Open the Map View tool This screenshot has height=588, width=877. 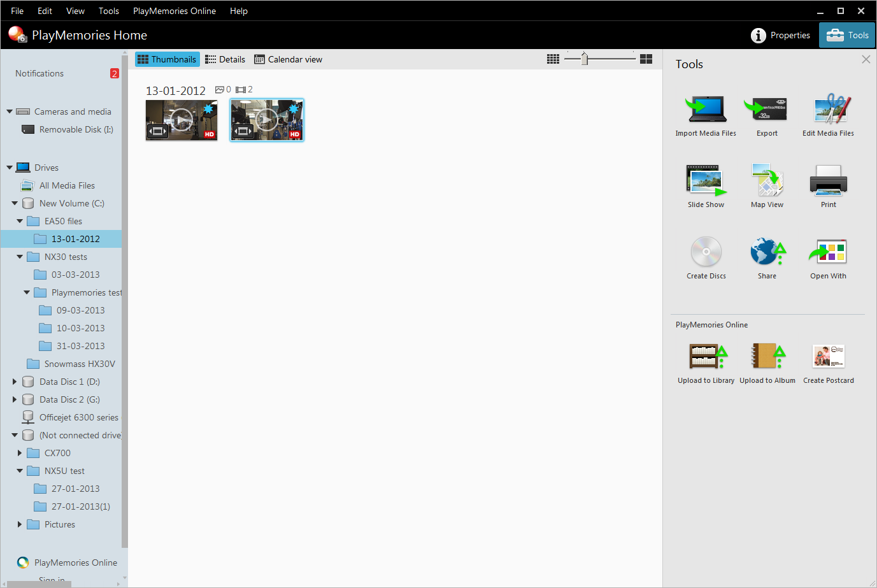tap(767, 187)
